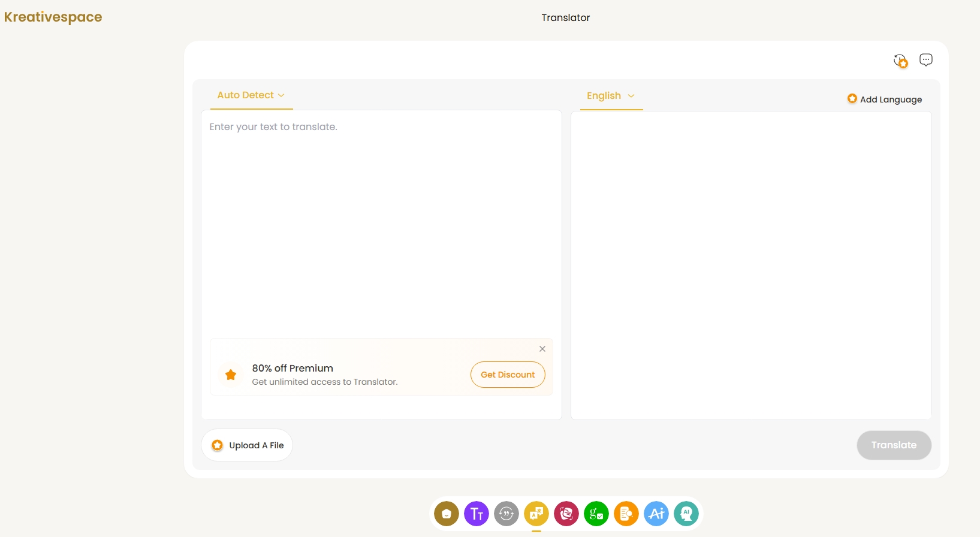Click the Kreativespace logo link
Screen dimensions: 980x537
point(53,17)
